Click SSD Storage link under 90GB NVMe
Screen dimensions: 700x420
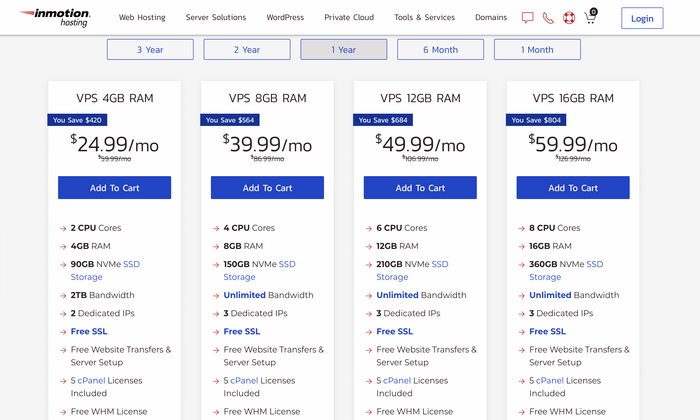coord(105,270)
